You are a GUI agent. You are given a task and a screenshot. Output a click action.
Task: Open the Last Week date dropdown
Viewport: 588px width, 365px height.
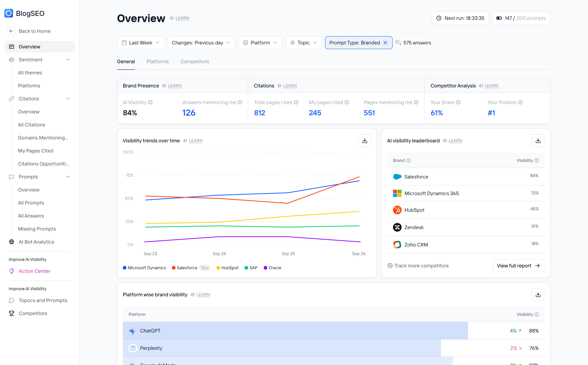(141, 43)
